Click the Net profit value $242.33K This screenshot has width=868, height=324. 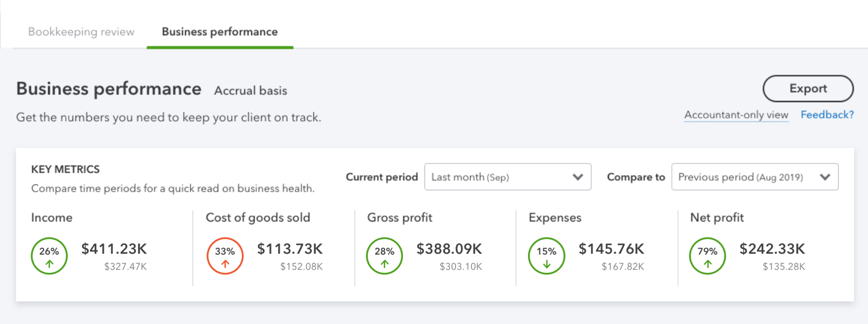click(772, 249)
